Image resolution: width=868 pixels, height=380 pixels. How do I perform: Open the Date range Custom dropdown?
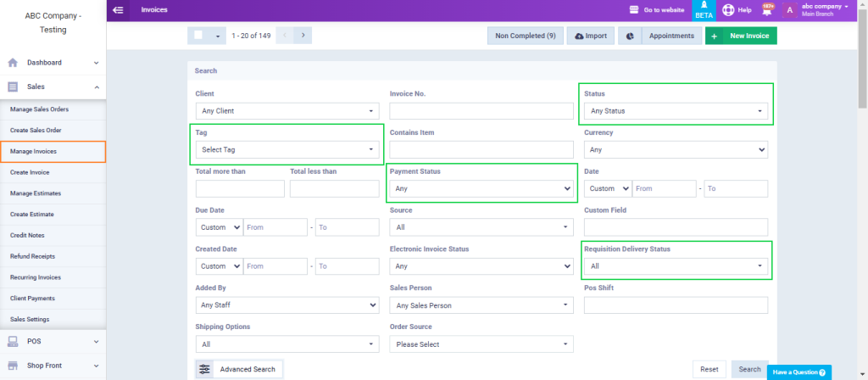pyautogui.click(x=608, y=188)
